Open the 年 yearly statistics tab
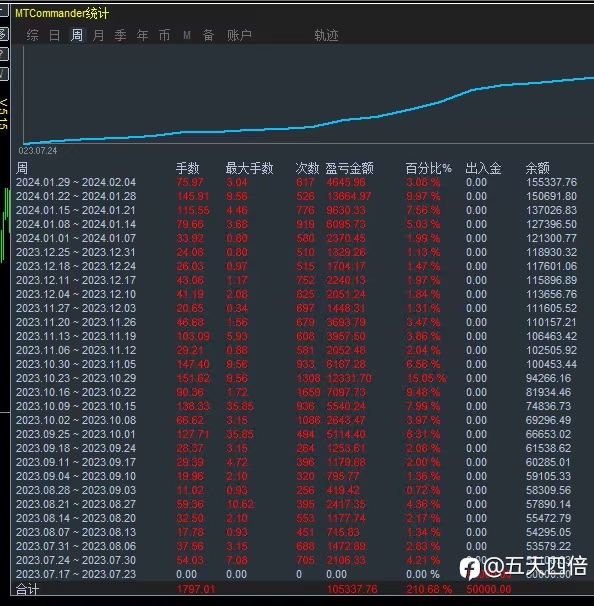 143,36
